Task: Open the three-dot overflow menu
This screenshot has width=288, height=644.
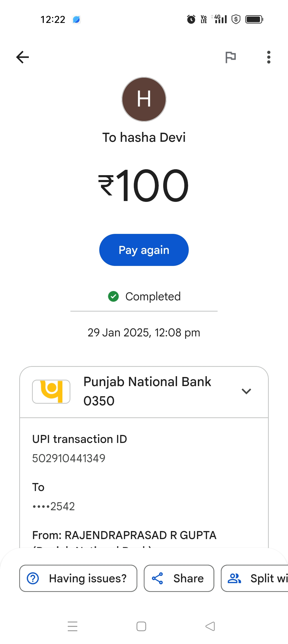Action: coord(269,57)
